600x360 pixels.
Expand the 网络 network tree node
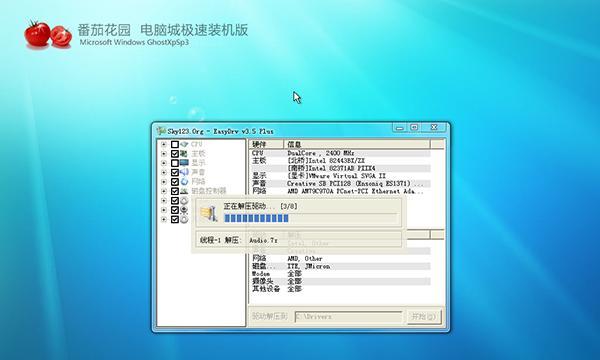click(x=164, y=182)
